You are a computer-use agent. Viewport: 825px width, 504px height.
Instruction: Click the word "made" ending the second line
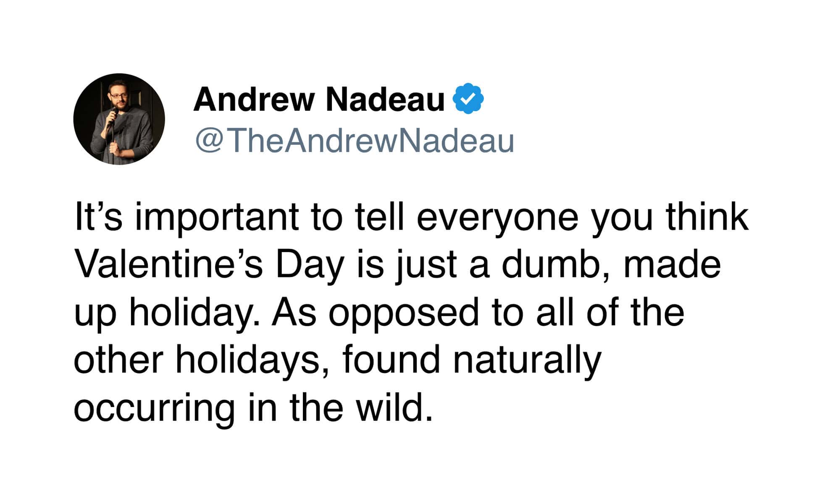coord(672,265)
